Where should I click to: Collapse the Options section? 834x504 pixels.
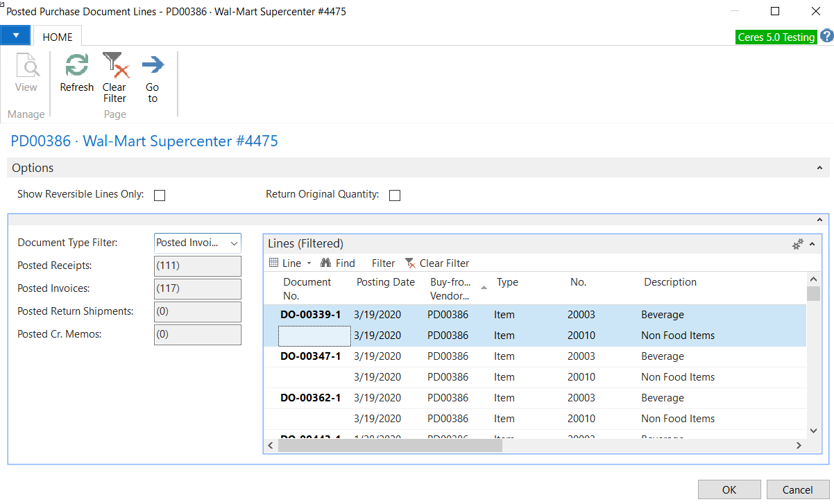tap(819, 168)
